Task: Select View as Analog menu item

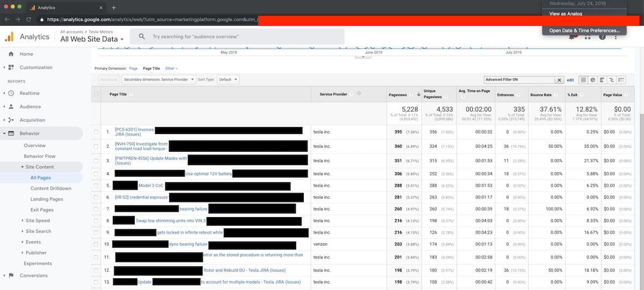Action: pyautogui.click(x=566, y=13)
